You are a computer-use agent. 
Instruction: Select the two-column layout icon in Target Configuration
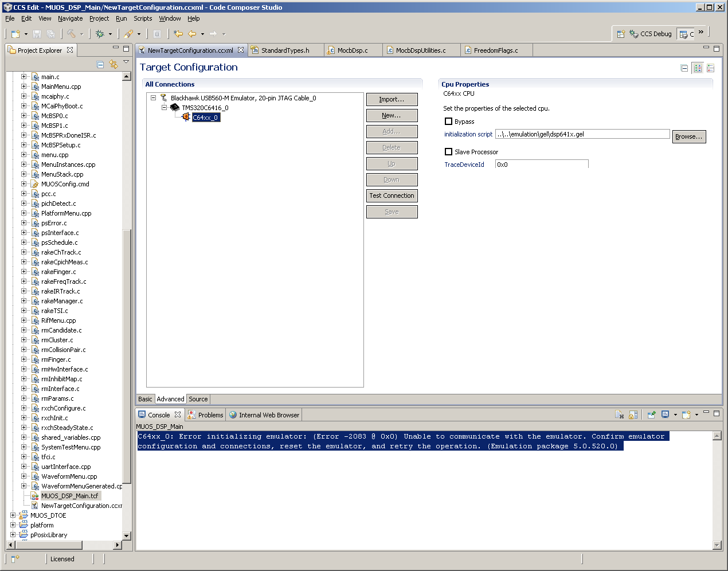point(698,68)
